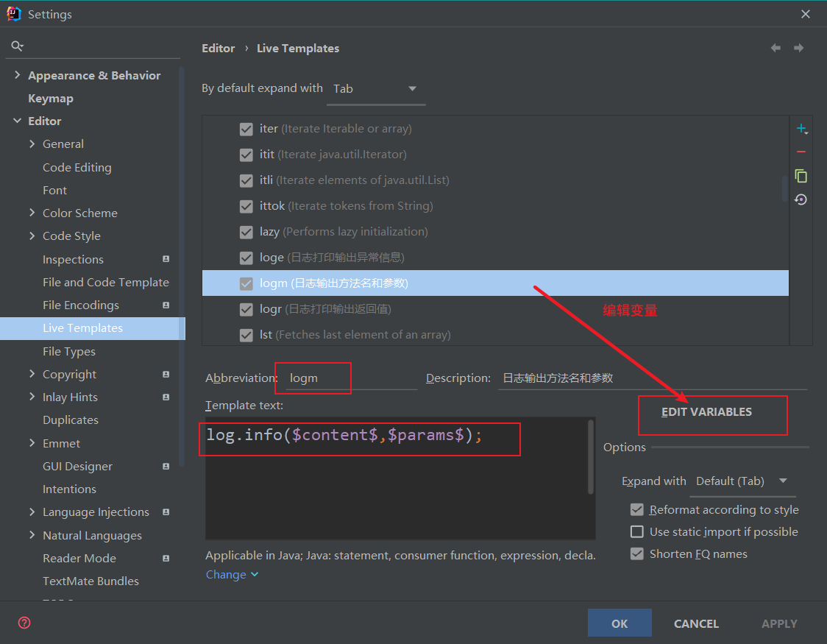Screen dimensions: 827x644
Task: Click the duplicate template icon
Action: 801,176
